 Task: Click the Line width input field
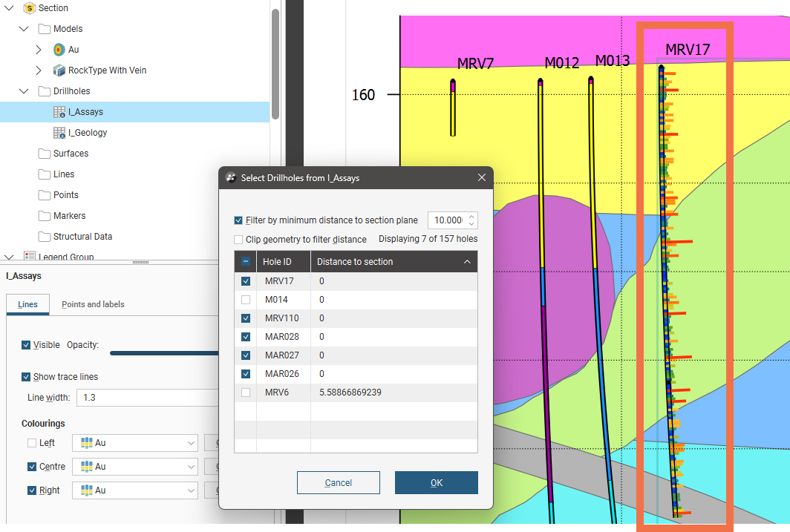click(148, 398)
